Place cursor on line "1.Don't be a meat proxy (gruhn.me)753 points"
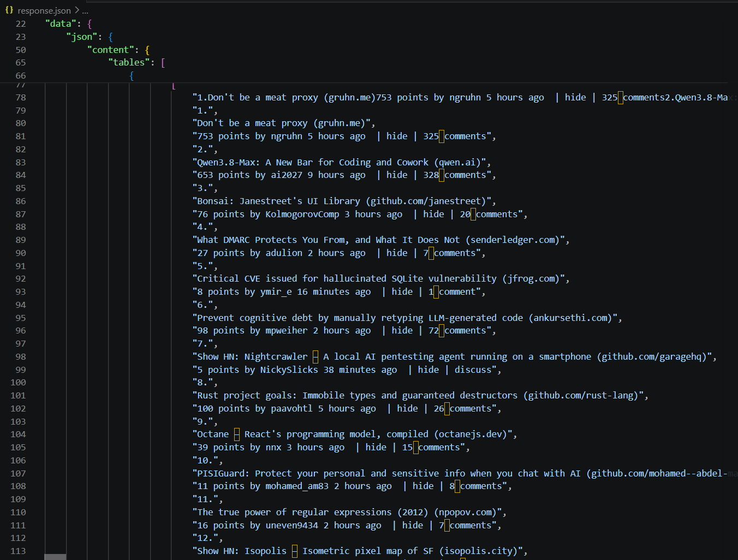Screen dimensions: 738x560 click(x=460, y=98)
